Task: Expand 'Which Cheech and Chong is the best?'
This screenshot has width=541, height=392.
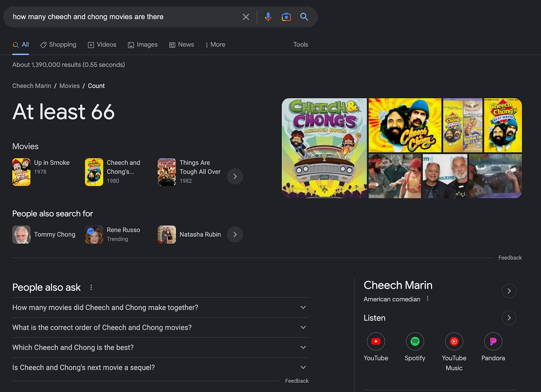Action: [x=161, y=348]
